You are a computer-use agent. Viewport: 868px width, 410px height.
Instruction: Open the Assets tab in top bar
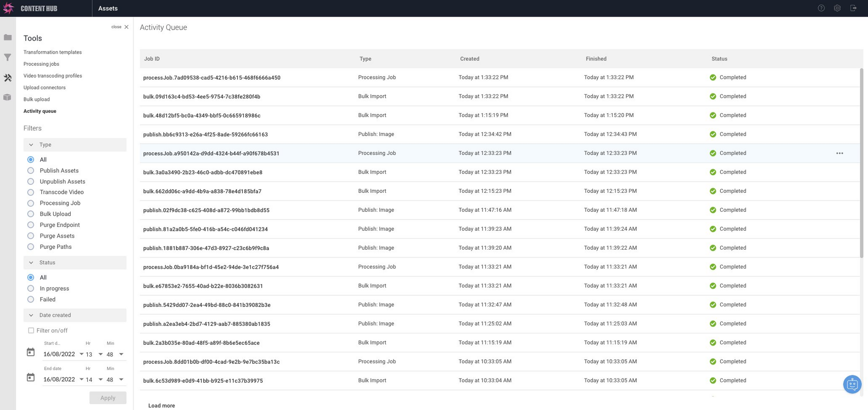click(x=108, y=8)
